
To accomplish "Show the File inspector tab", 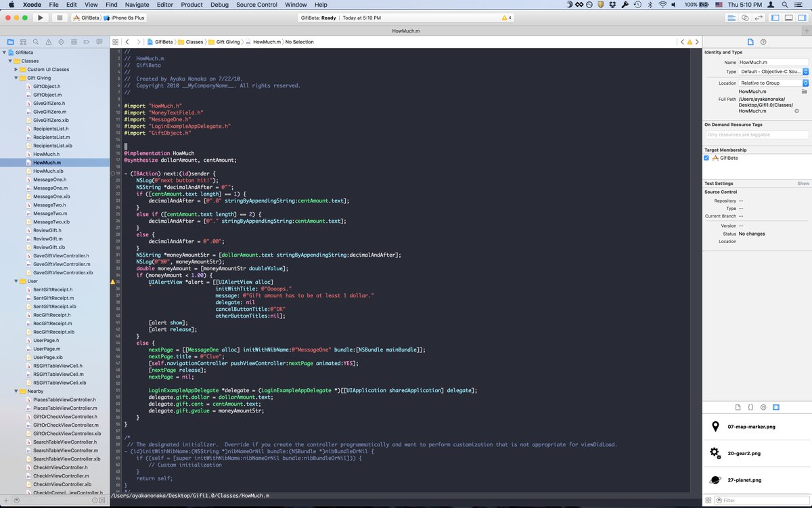I will (x=750, y=42).
